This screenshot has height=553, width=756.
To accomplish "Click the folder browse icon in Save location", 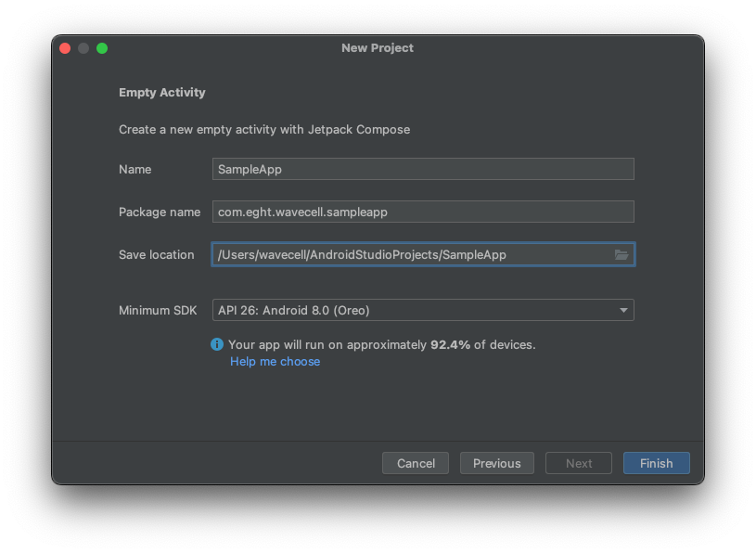I will [x=621, y=255].
